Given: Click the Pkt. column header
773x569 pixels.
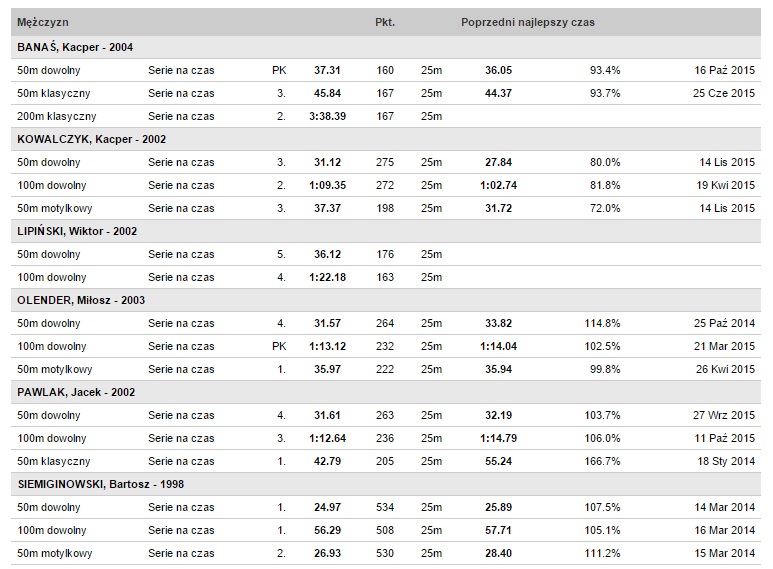Looking at the screenshot, I should coord(385,22).
